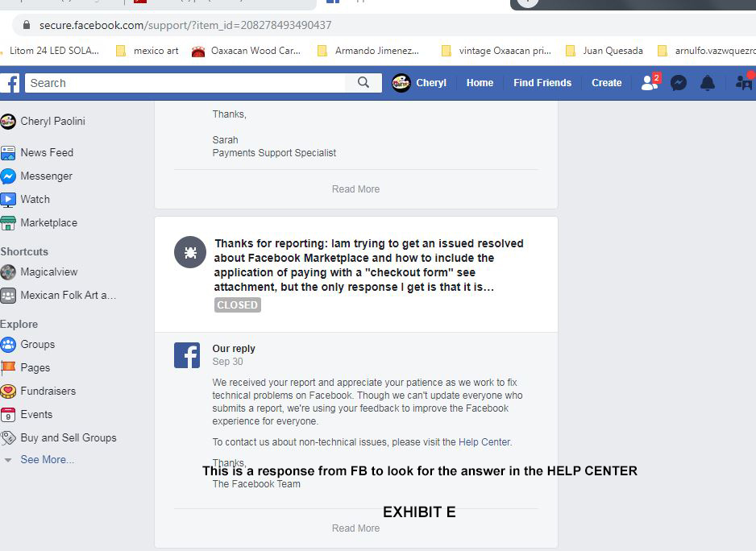Click the Explore section heading
The width and height of the screenshot is (756, 551).
19,325
